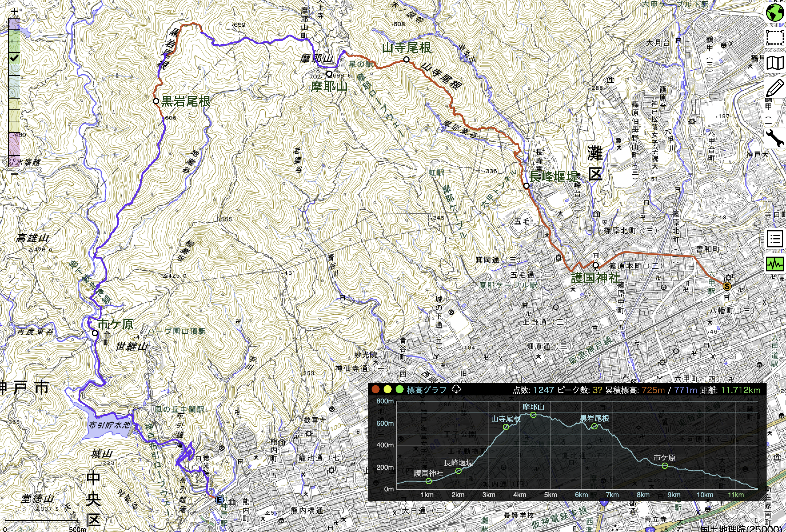Click the peak count value 3?

[x=597, y=390]
